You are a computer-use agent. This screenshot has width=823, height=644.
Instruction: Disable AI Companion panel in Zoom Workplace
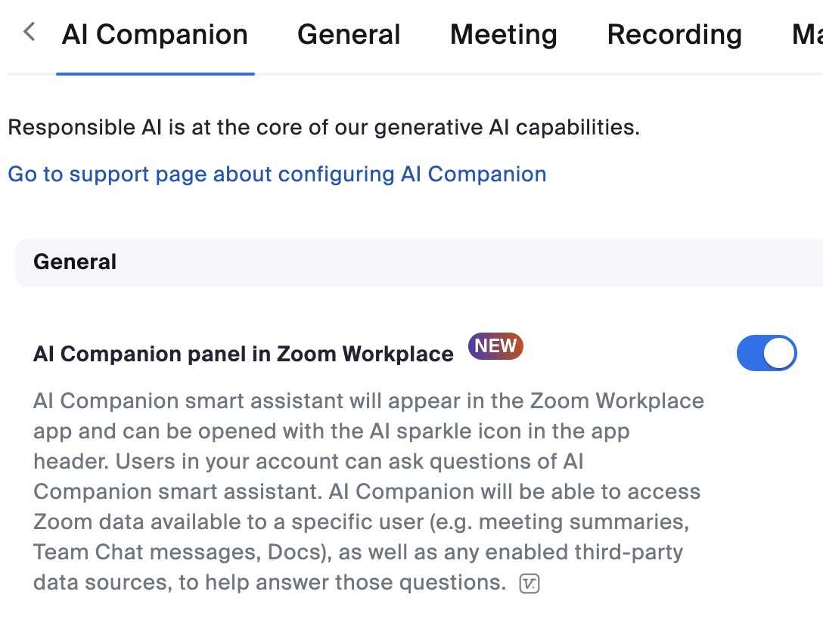766,353
